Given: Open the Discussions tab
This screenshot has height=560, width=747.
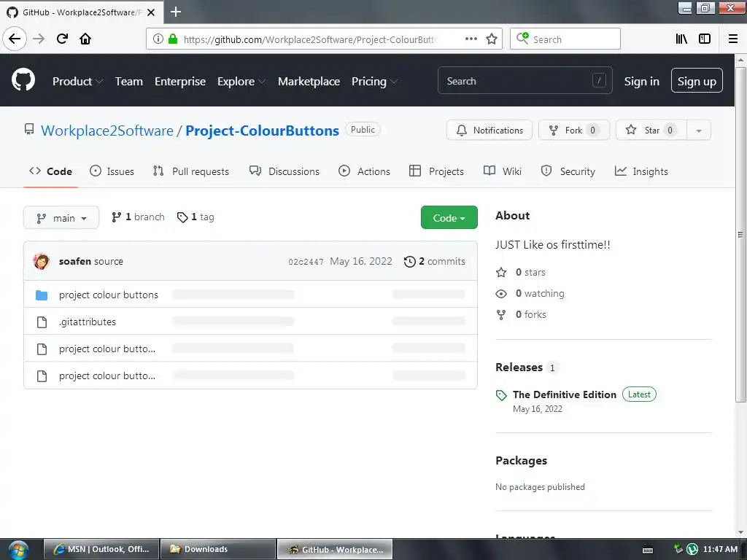Looking at the screenshot, I should click(285, 171).
